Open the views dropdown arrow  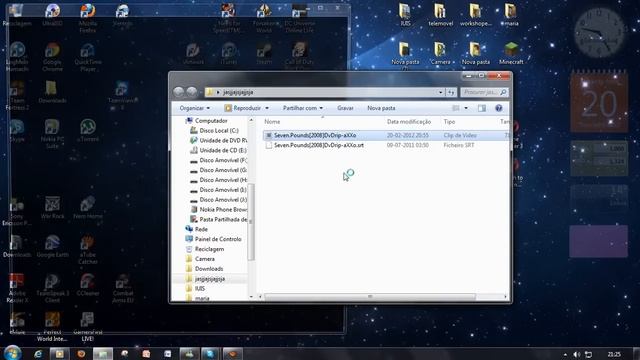pos(466,108)
